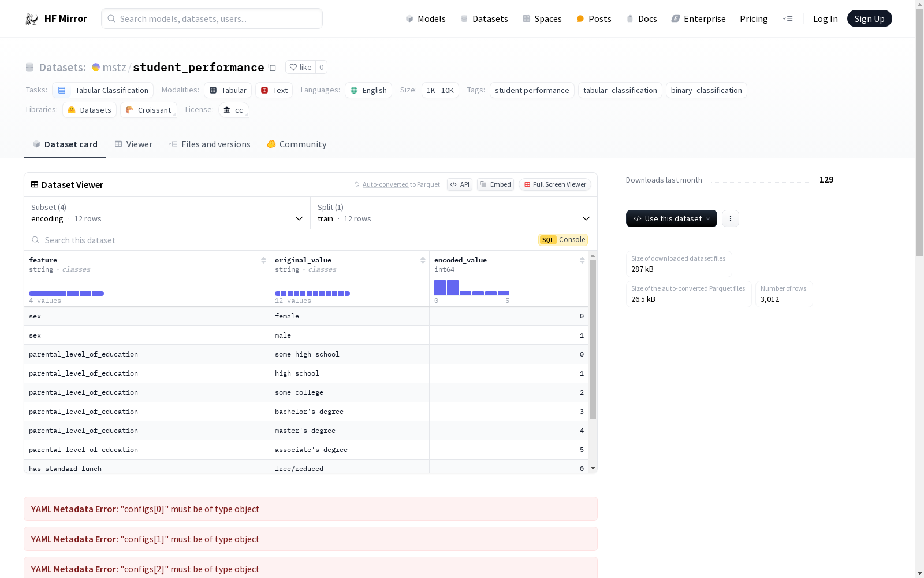The height and width of the screenshot is (578, 924).
Task: Switch to the Viewer tab
Action: 133,144
